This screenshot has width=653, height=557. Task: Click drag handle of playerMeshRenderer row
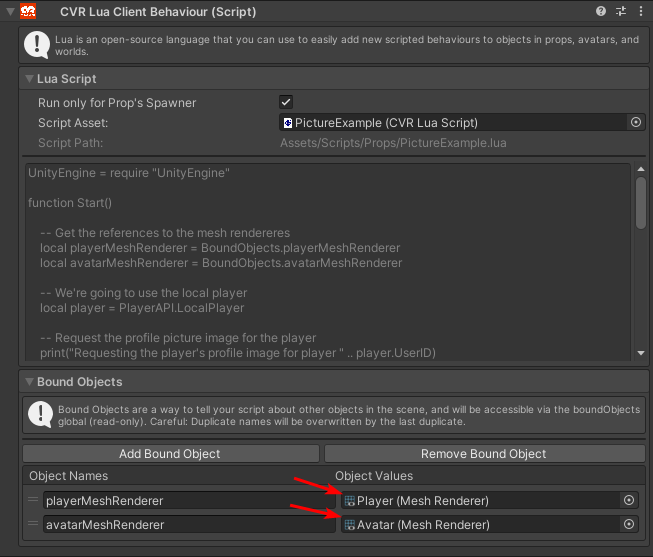(x=33, y=500)
